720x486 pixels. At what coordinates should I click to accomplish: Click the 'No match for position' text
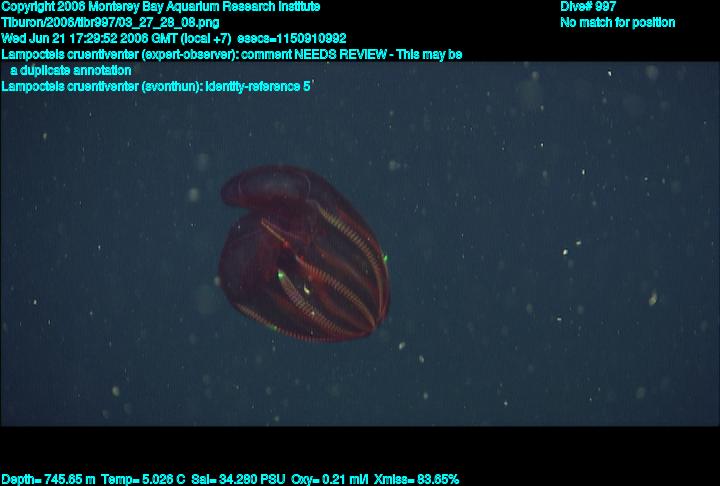618,23
